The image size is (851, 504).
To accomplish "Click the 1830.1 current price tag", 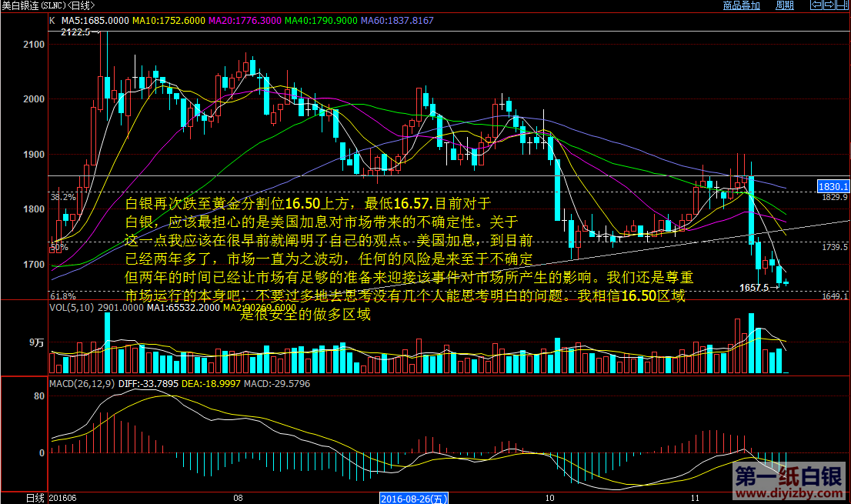I will coord(833,186).
